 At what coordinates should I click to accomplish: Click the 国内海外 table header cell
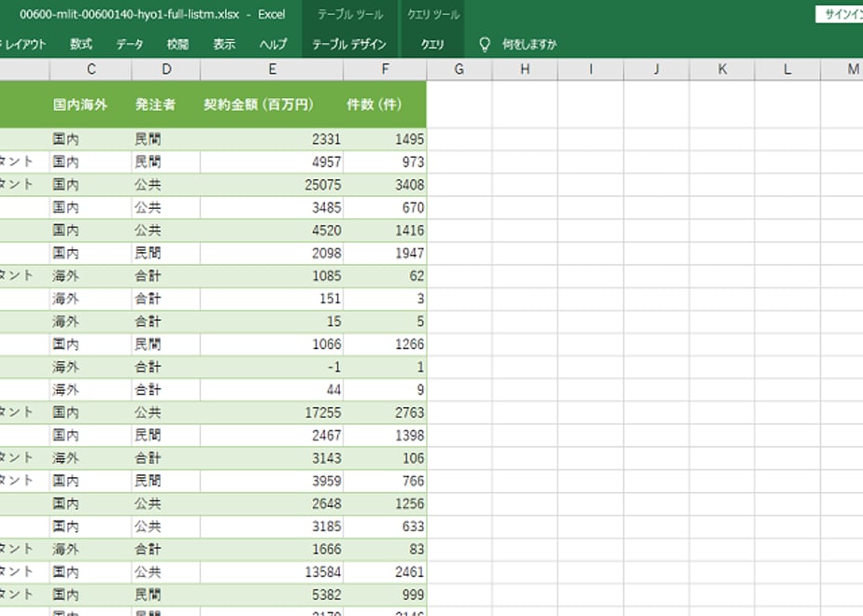(x=91, y=105)
